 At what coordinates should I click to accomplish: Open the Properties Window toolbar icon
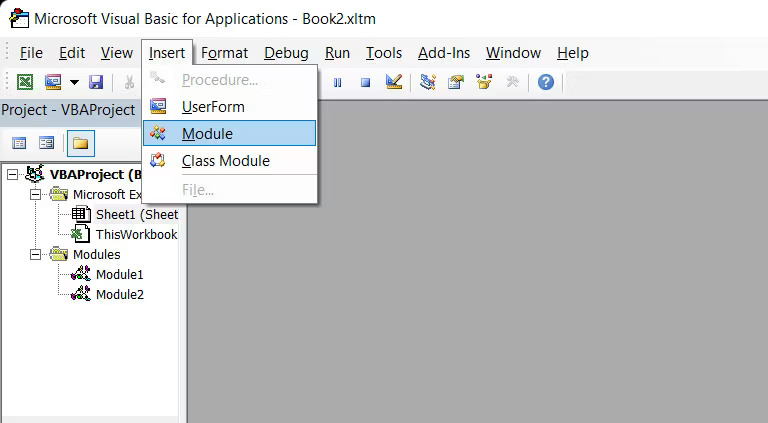[x=456, y=82]
